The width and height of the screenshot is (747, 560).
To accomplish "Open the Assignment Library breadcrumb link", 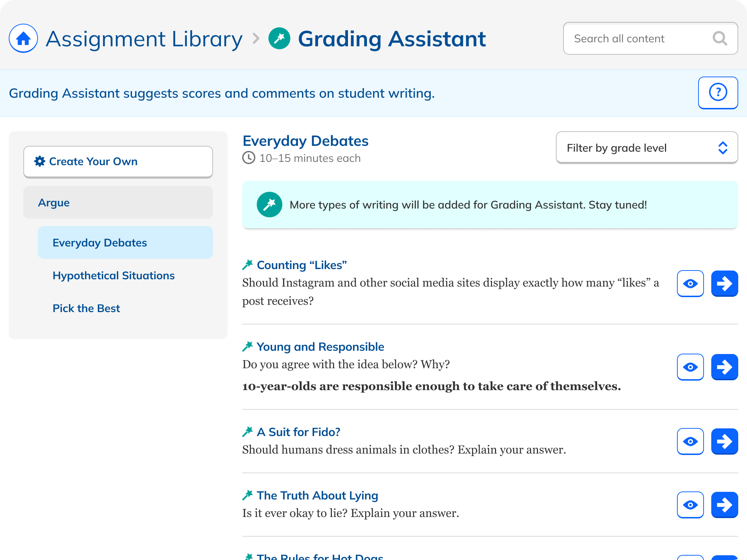I will pyautogui.click(x=144, y=38).
